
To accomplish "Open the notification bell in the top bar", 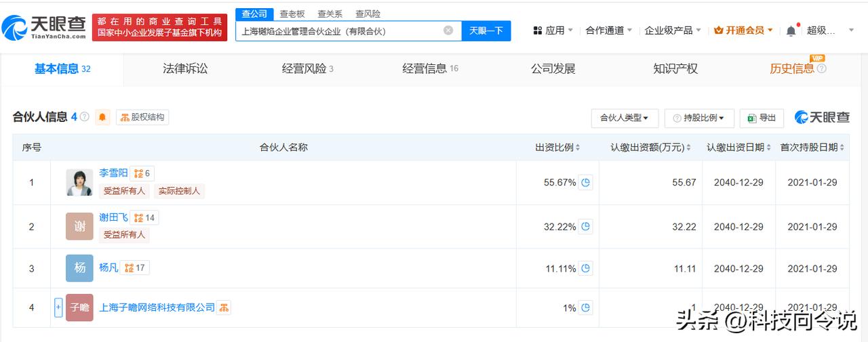I will coord(791,30).
